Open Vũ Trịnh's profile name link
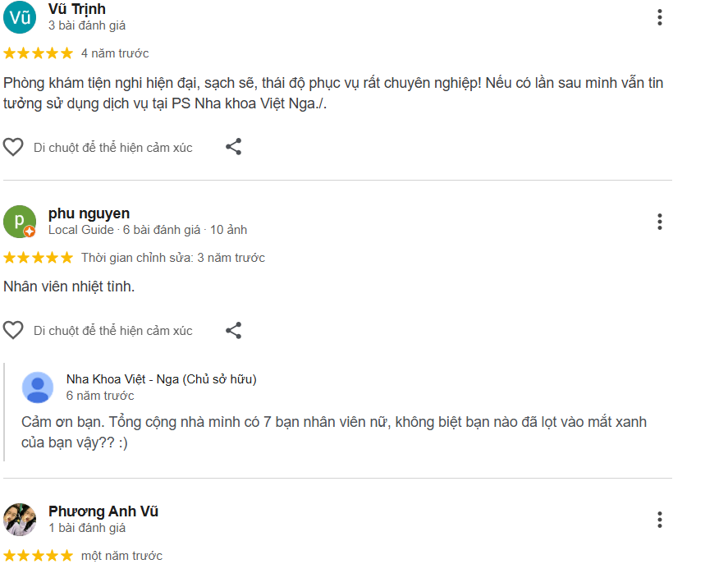The width and height of the screenshot is (728, 564). (x=77, y=9)
